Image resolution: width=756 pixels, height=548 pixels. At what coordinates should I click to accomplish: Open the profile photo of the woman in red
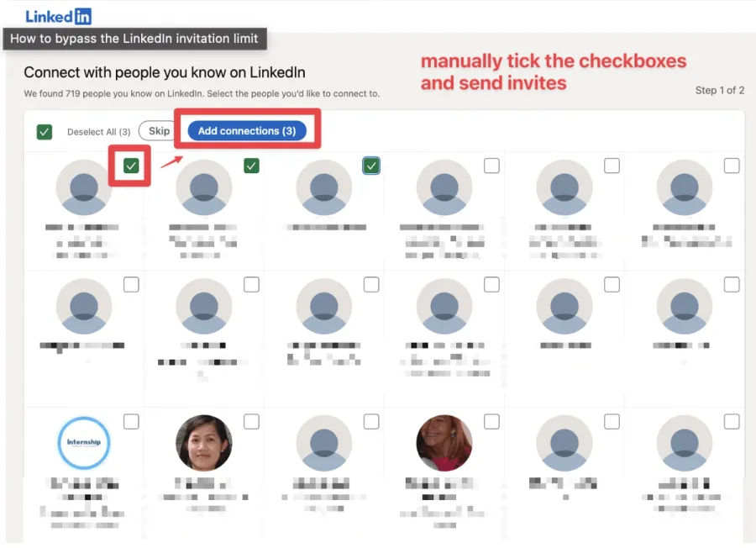click(x=444, y=443)
